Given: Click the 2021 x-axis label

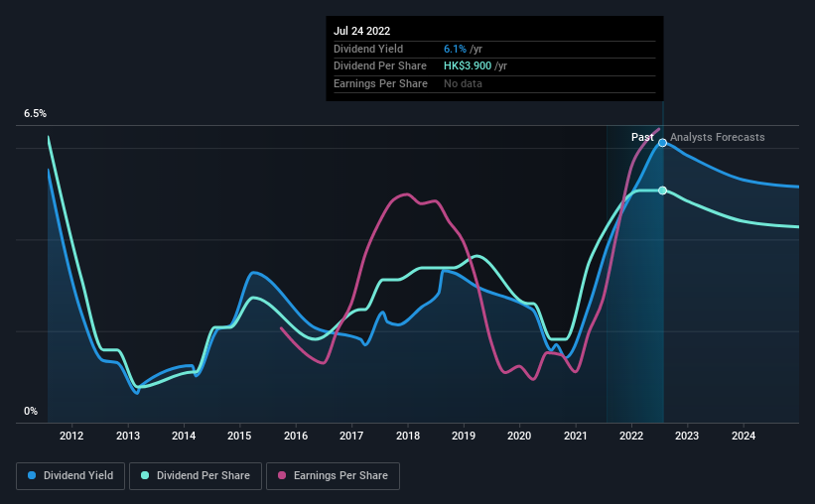Looking at the screenshot, I should coord(576,436).
